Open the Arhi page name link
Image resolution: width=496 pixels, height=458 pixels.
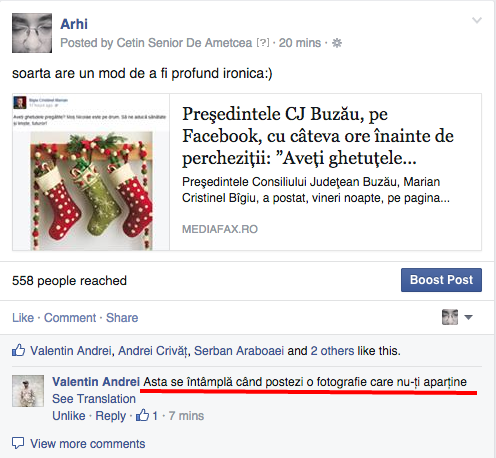click(x=74, y=24)
